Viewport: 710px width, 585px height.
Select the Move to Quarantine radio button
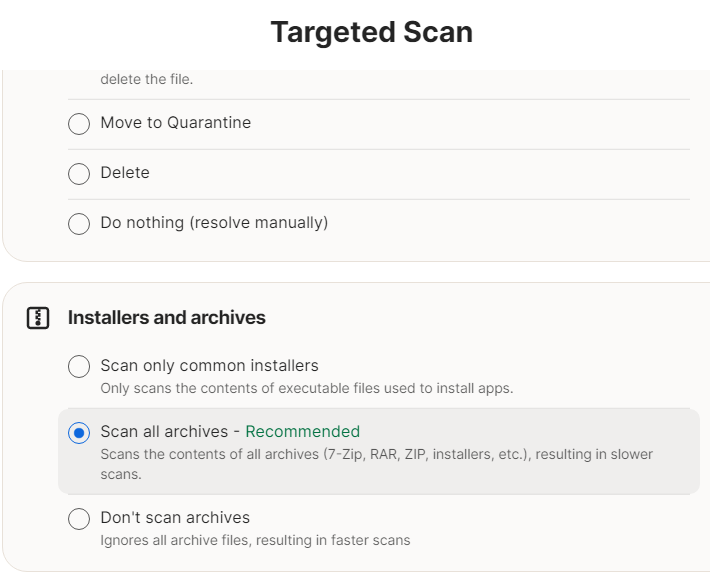[79, 124]
